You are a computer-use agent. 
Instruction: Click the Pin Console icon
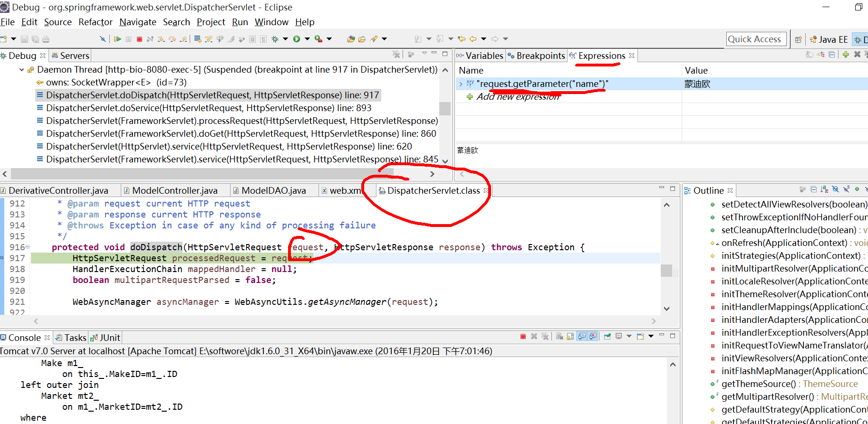[x=607, y=336]
